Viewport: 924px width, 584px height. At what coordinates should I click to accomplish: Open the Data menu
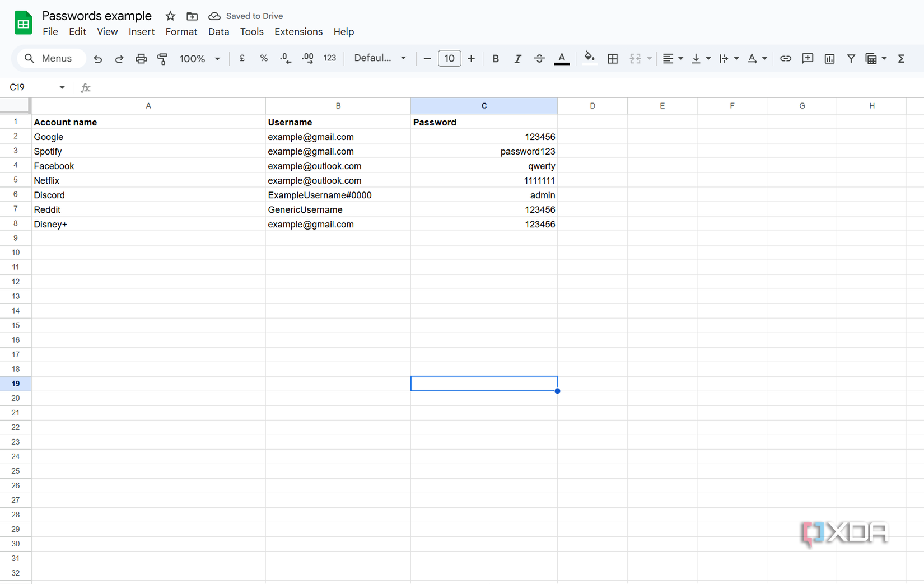click(218, 32)
